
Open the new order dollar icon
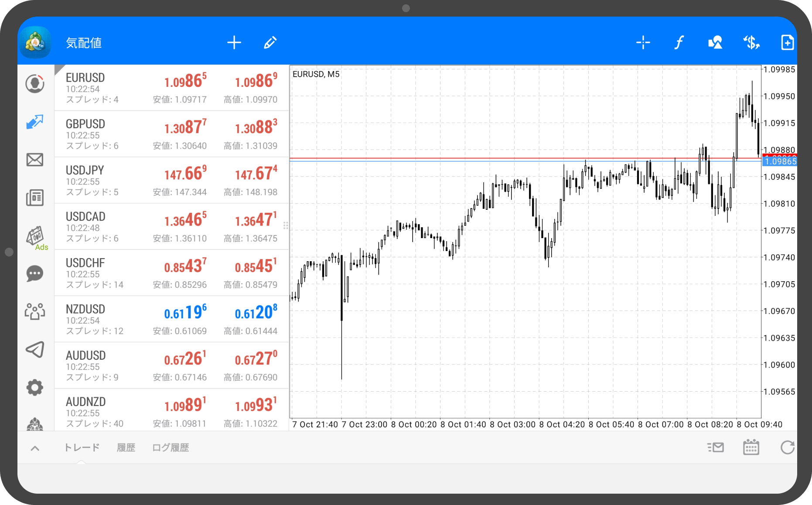(x=751, y=43)
